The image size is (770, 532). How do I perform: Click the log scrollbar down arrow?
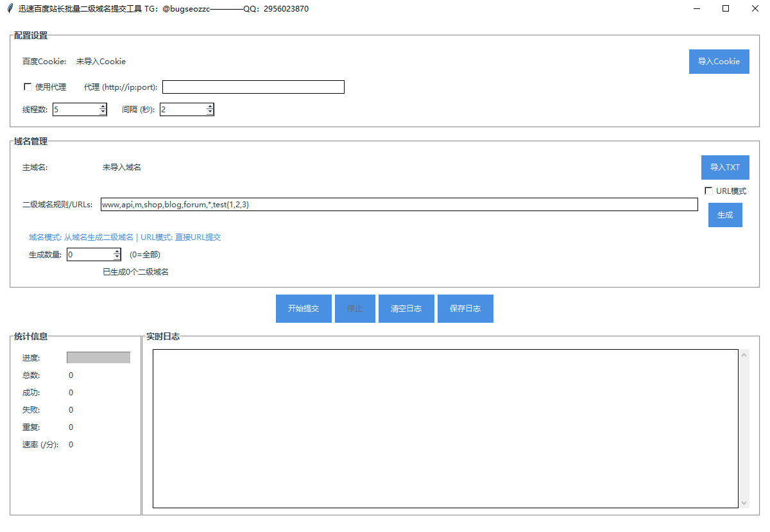744,503
